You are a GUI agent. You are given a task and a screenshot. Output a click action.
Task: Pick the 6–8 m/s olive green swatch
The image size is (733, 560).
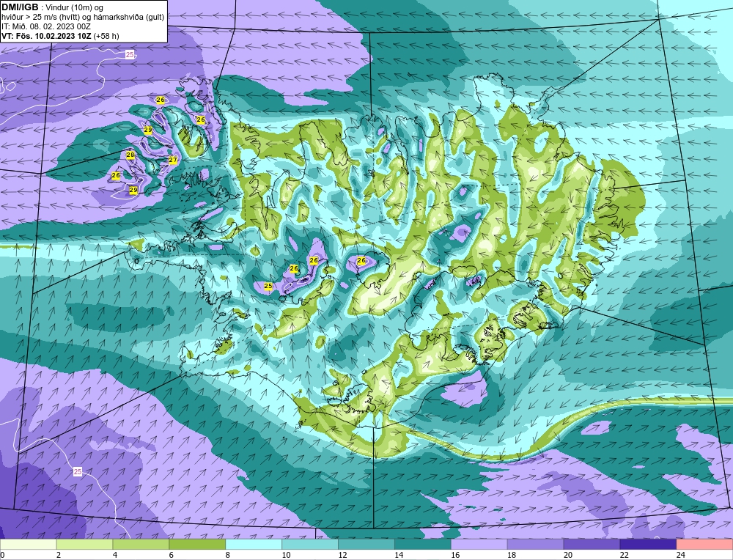197,545
